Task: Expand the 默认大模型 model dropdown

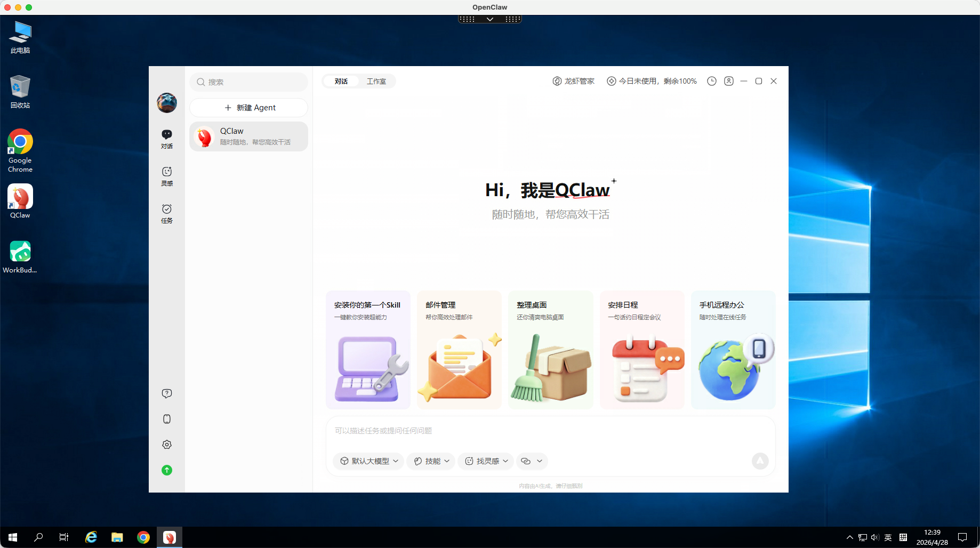Action: 369,461
